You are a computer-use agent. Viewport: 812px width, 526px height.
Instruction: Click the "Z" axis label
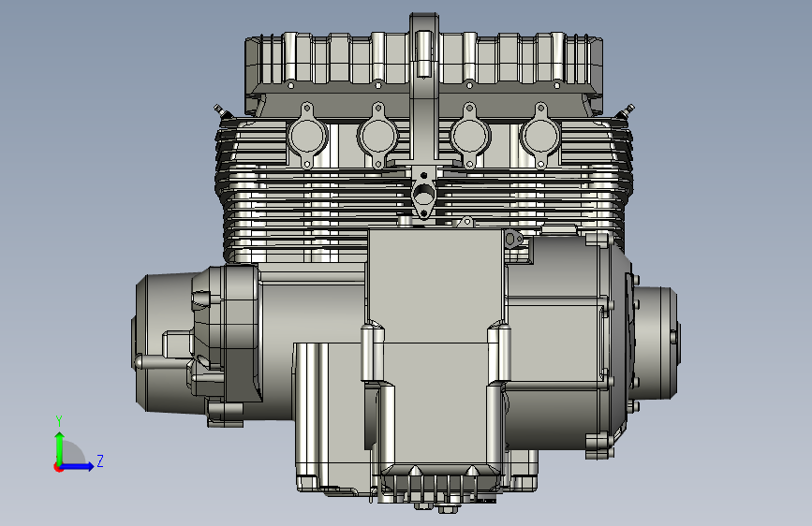100,460
